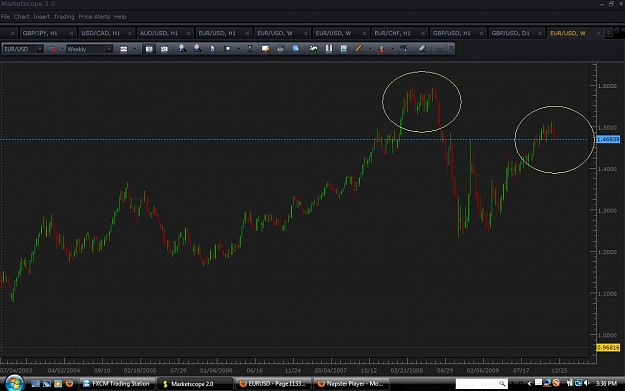Expand the arrow beside the red symbol icon
625x391 pixels.
(x=62, y=49)
